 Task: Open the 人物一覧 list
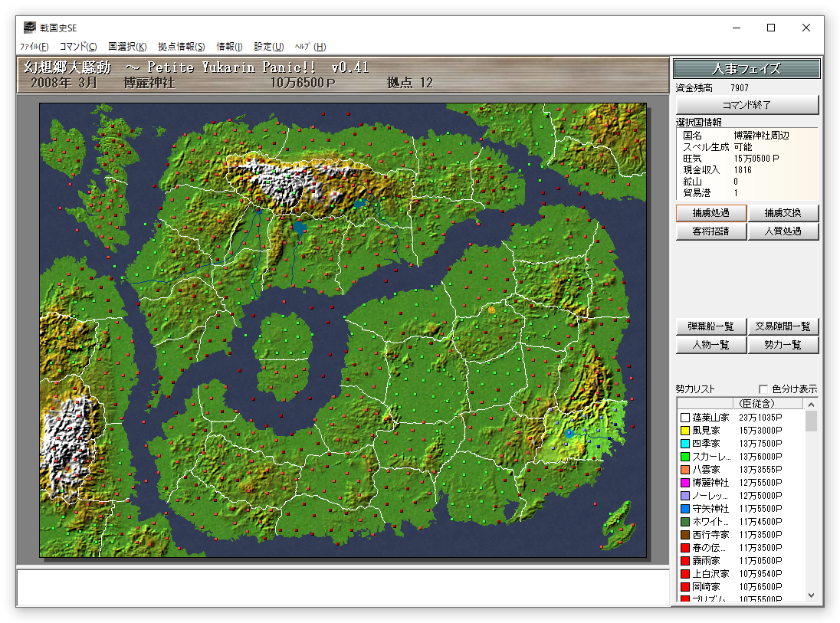point(710,345)
